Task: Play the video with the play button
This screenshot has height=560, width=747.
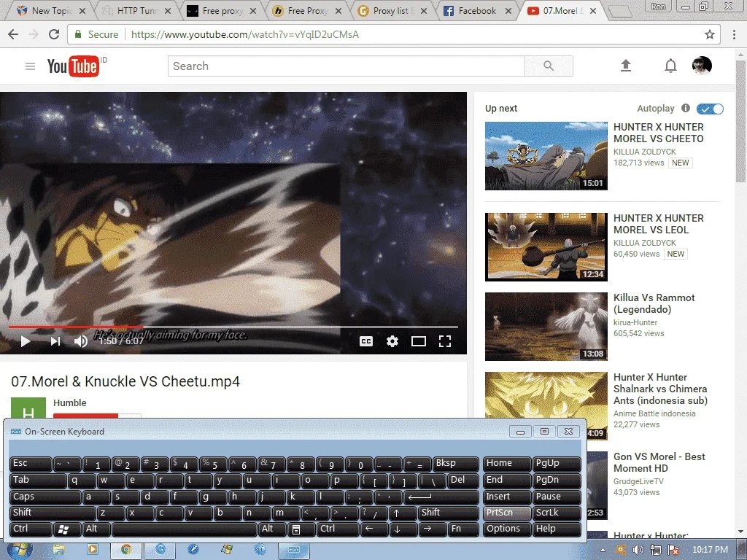Action: (26, 341)
